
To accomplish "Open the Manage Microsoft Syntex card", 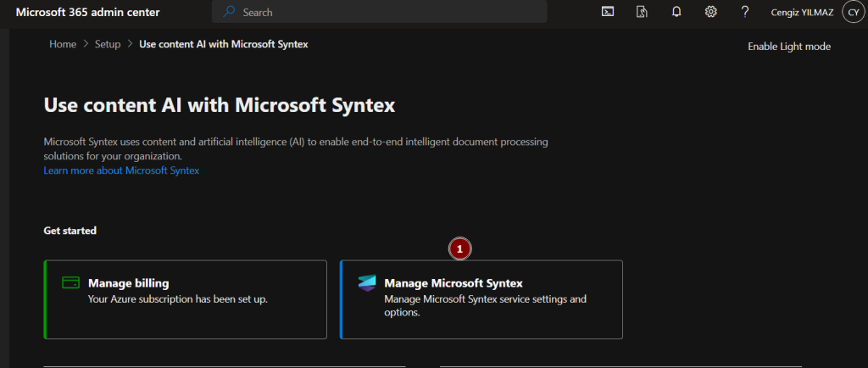I will (481, 299).
